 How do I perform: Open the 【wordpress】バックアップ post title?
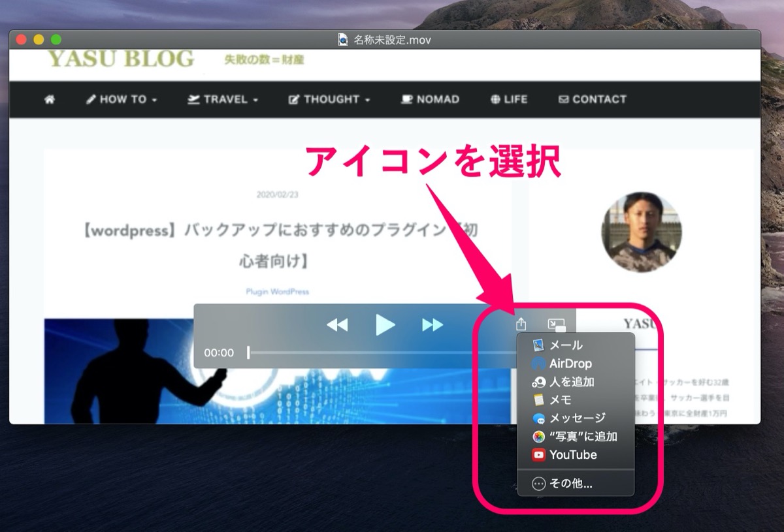point(278,245)
